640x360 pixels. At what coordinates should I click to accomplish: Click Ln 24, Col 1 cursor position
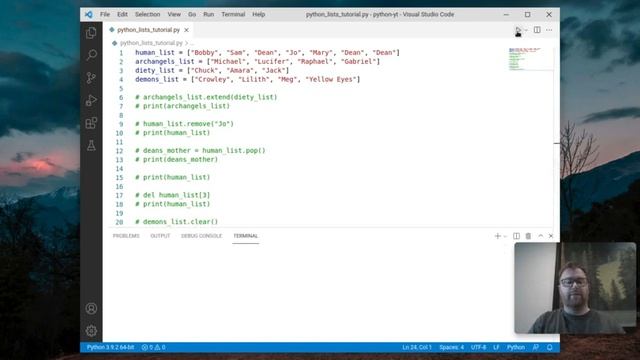pos(417,347)
